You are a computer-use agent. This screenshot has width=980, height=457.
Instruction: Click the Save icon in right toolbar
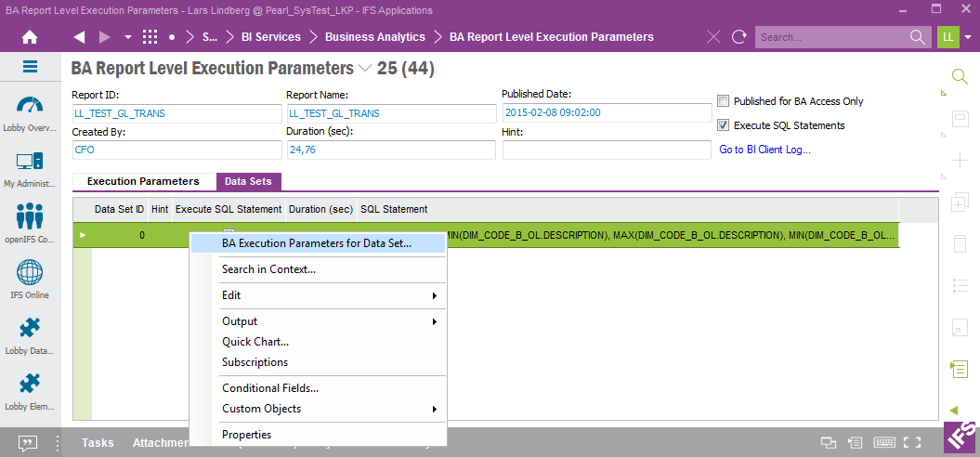960,119
